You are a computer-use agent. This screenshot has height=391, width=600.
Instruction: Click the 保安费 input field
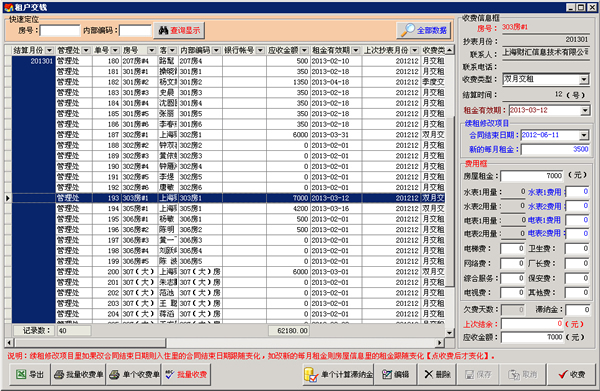[577, 278]
